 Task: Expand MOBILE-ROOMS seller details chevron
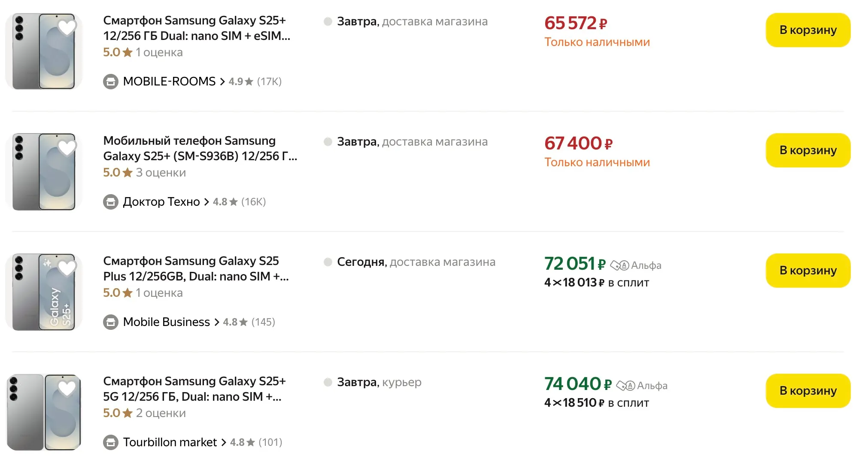coord(222,82)
